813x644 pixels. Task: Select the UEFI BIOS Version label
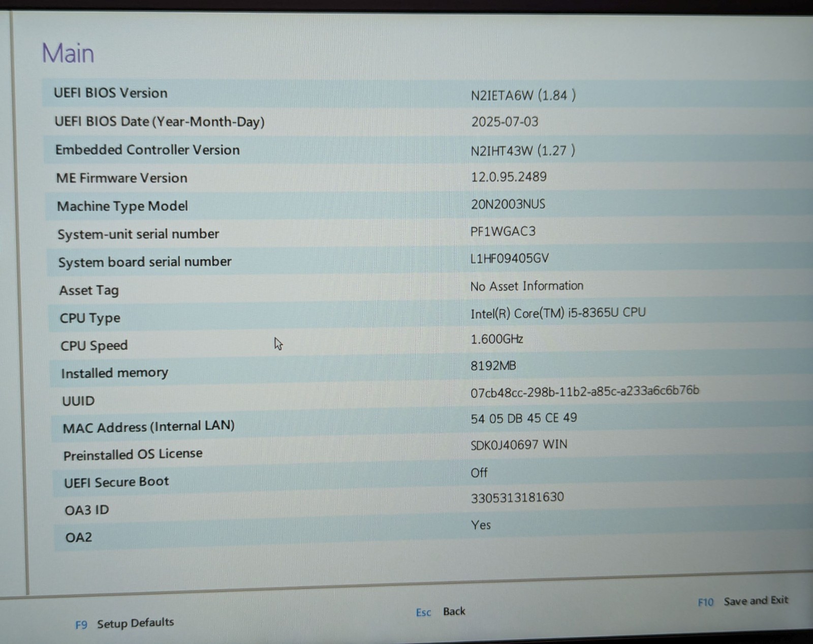click(x=111, y=93)
